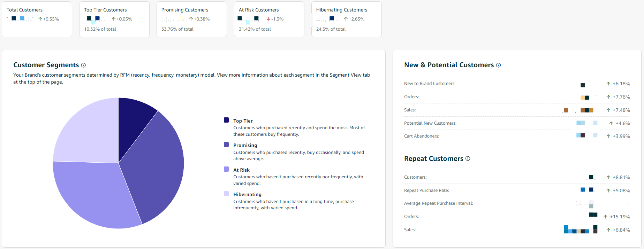
Task: Click the Promising legend color swatch
Action: click(226, 145)
